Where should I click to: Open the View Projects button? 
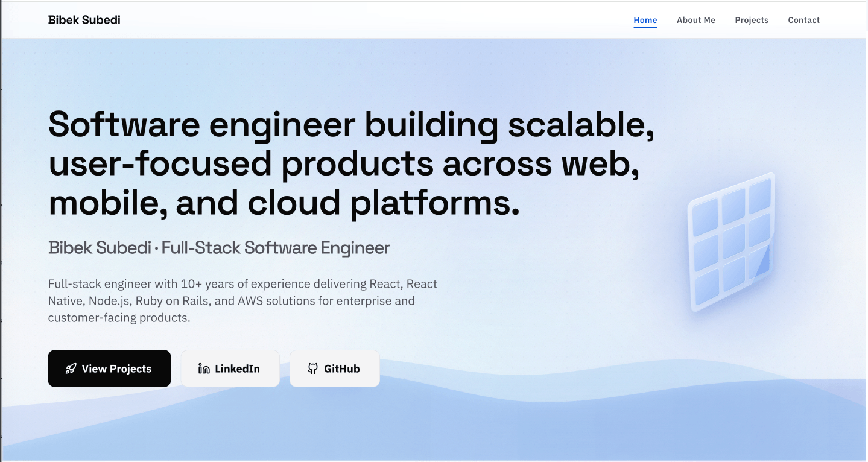coord(109,369)
